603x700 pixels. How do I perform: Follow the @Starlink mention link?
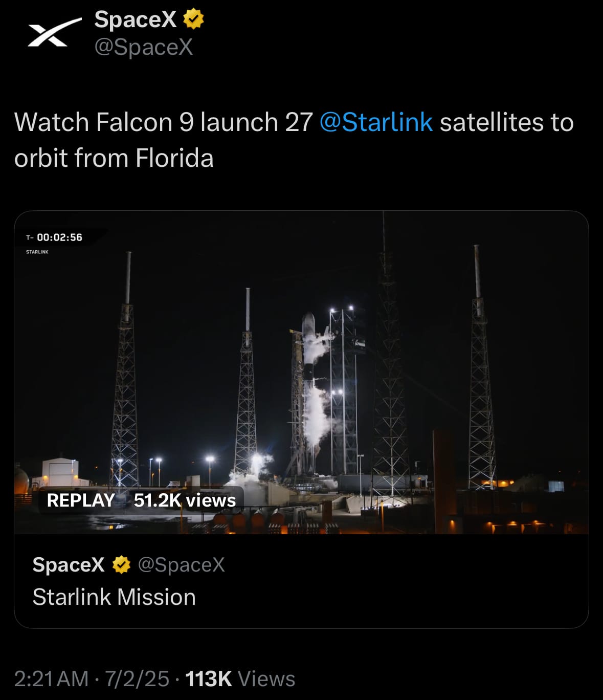pos(376,122)
